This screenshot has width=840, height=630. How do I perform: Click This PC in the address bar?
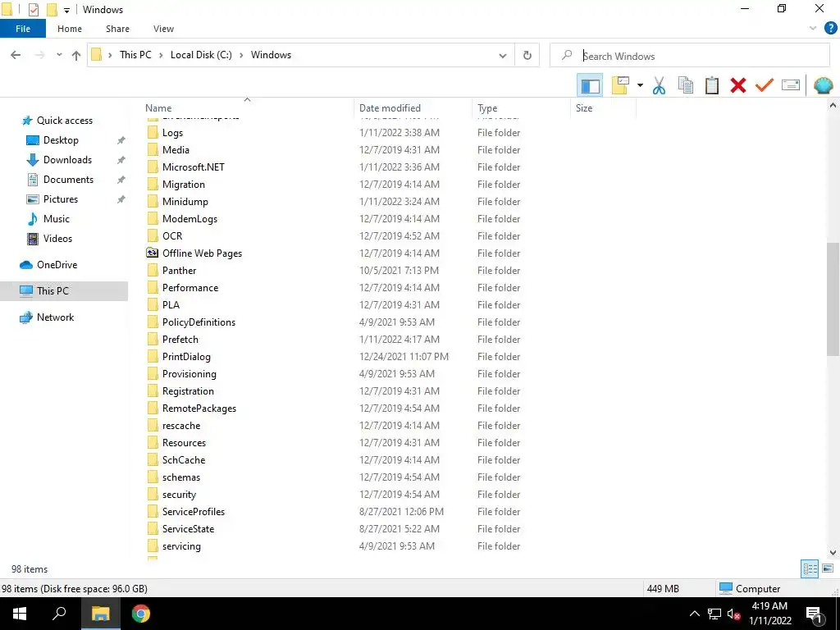point(135,55)
